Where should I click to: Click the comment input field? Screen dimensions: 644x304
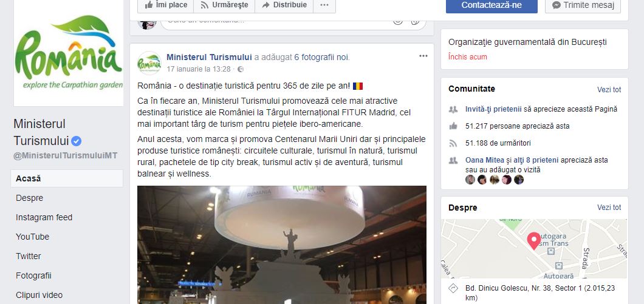click(275, 21)
